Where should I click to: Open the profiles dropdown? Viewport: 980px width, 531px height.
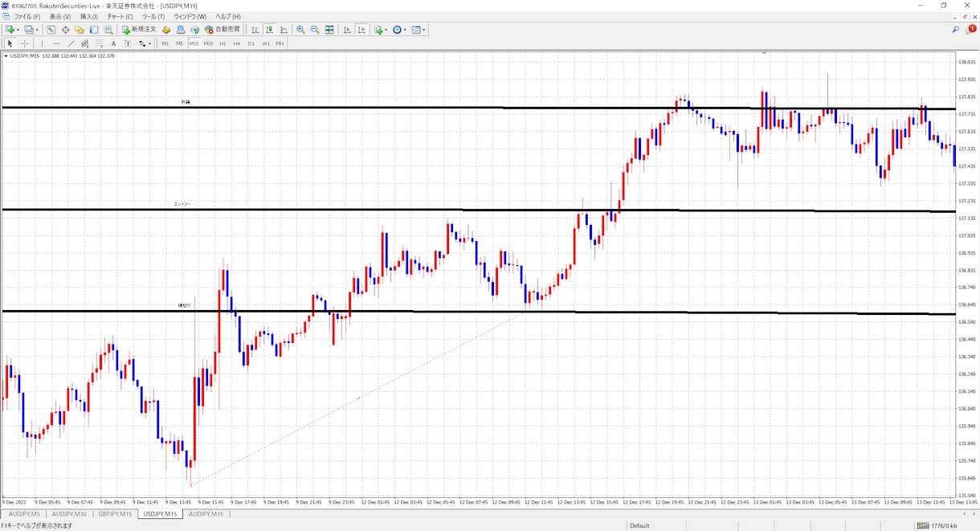[32, 30]
